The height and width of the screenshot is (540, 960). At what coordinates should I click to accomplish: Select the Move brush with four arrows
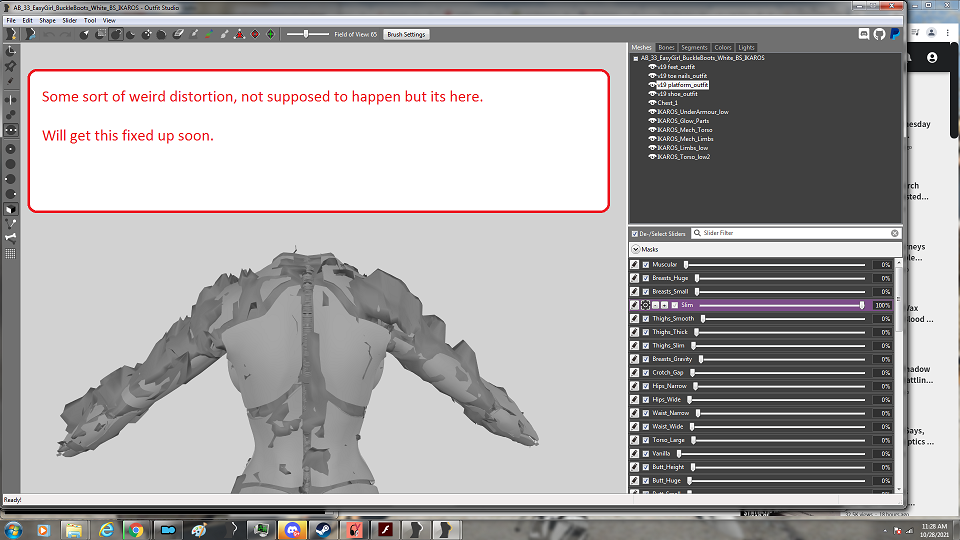[146, 34]
